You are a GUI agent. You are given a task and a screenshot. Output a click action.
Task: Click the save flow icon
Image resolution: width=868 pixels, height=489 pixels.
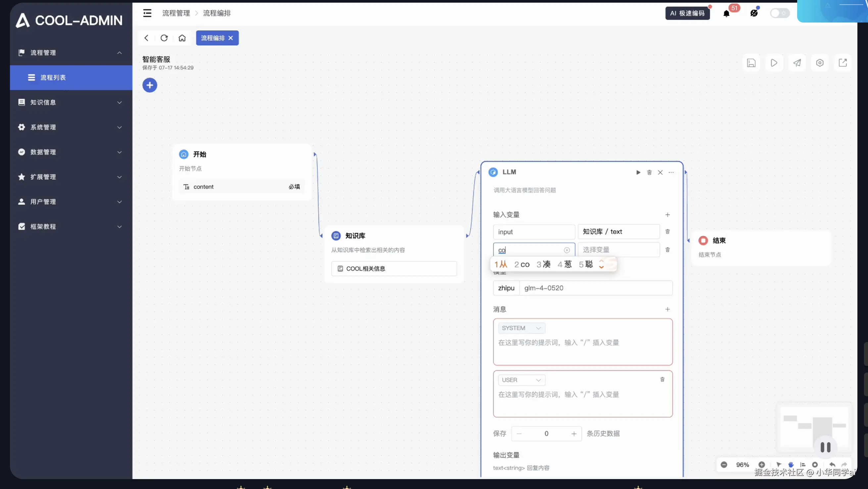pyautogui.click(x=751, y=63)
